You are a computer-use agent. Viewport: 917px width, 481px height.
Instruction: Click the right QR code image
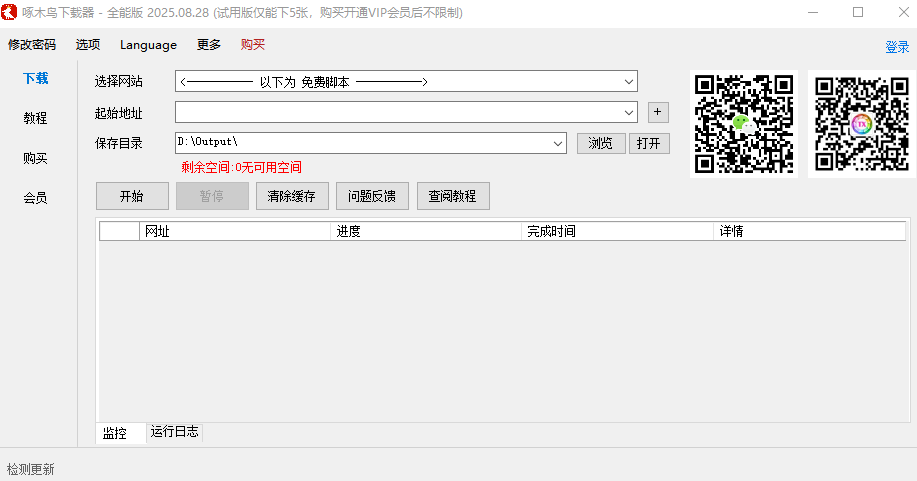tap(861, 124)
